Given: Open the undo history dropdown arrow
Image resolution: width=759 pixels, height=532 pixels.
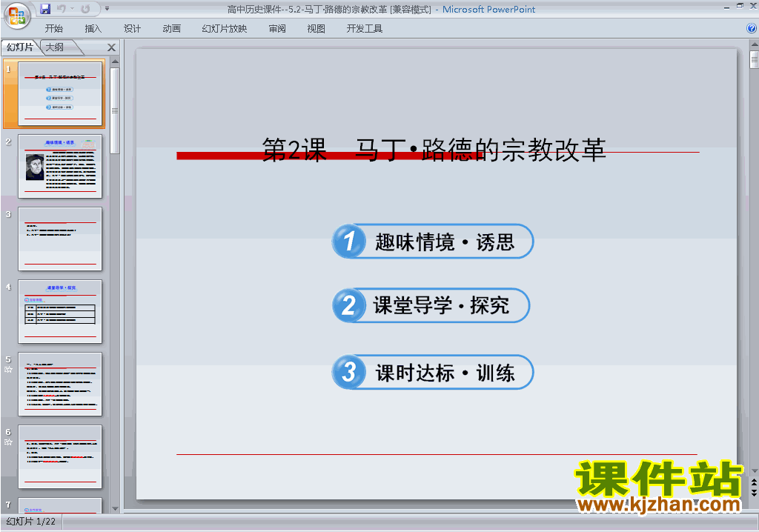Looking at the screenshot, I should (72, 9).
